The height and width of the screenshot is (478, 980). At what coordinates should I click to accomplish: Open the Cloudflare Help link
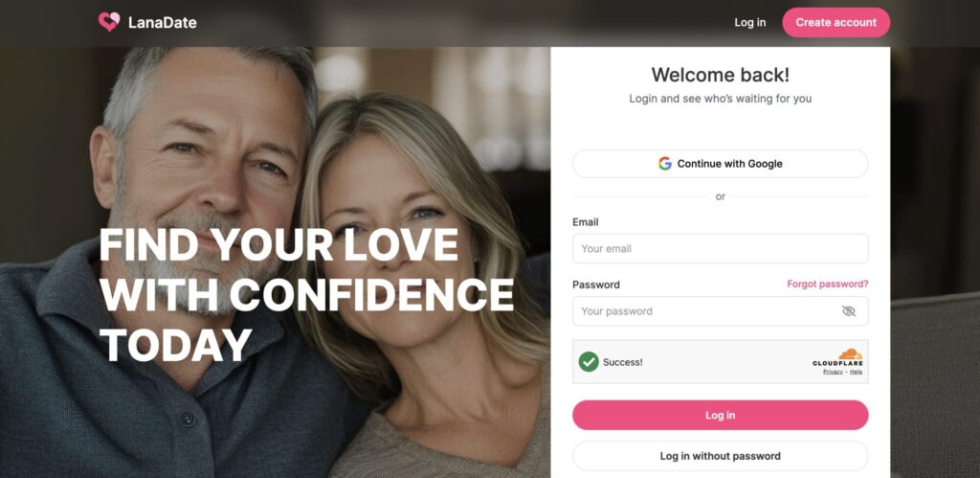[x=856, y=372]
